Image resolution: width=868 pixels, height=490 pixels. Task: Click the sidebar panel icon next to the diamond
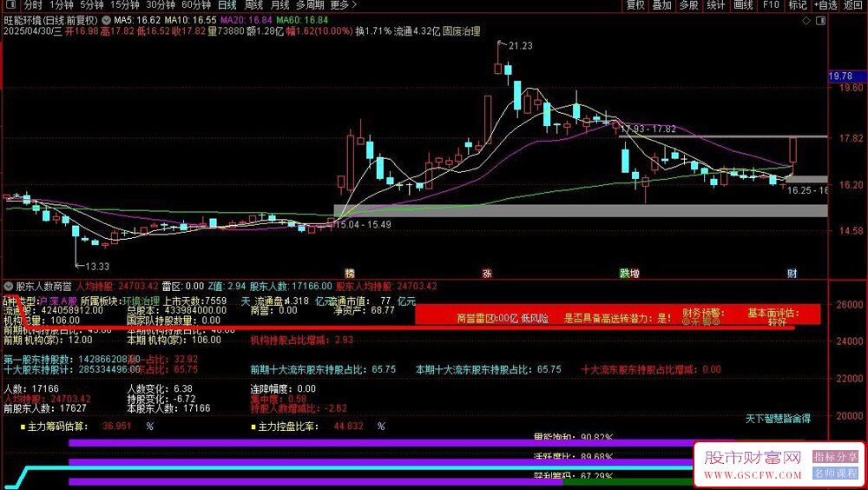[820, 21]
